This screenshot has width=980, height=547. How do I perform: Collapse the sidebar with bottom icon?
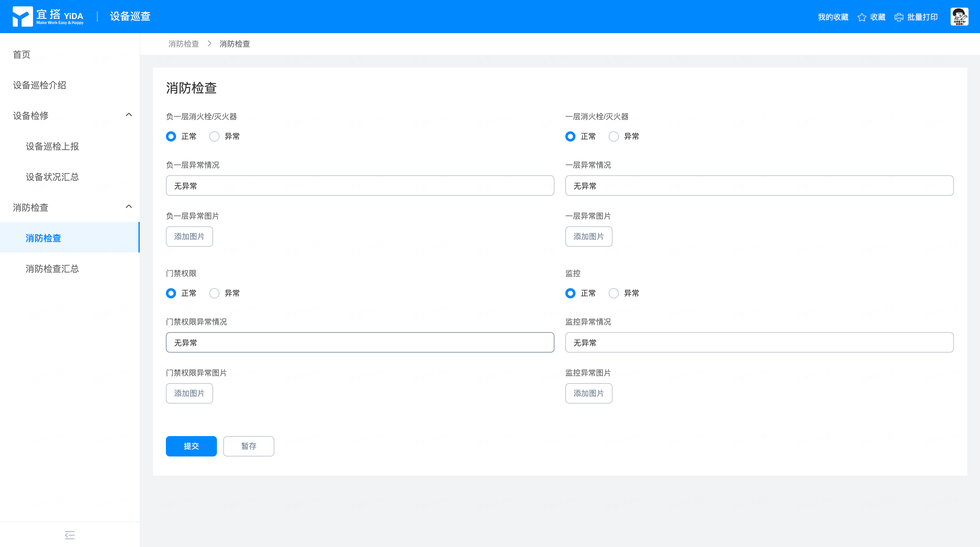pos(70,535)
